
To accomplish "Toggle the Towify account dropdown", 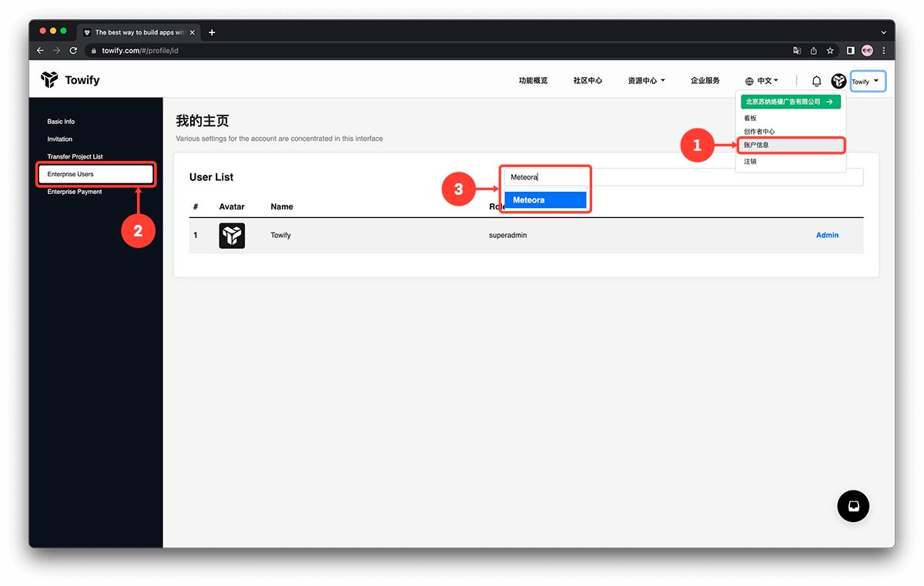I will pyautogui.click(x=868, y=81).
